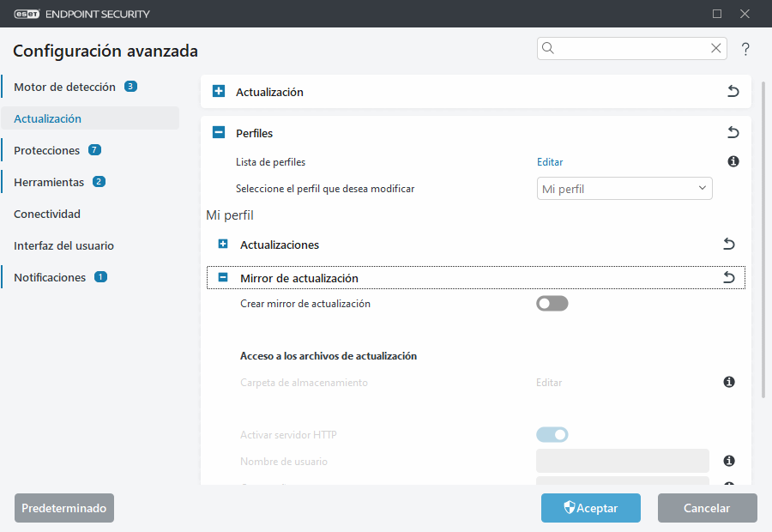Clear the search field with the X icon
This screenshot has height=532, width=772.
coord(715,48)
